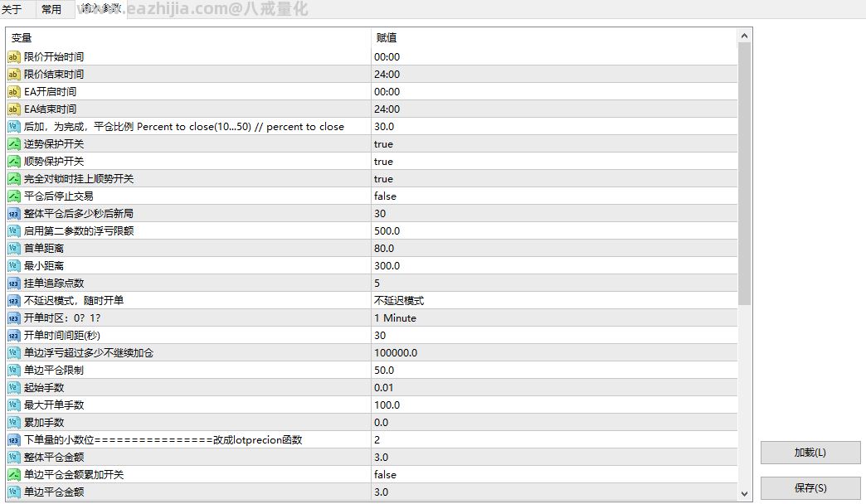Click the string icon beside EA开启时间
866x504 pixels.
(x=14, y=92)
